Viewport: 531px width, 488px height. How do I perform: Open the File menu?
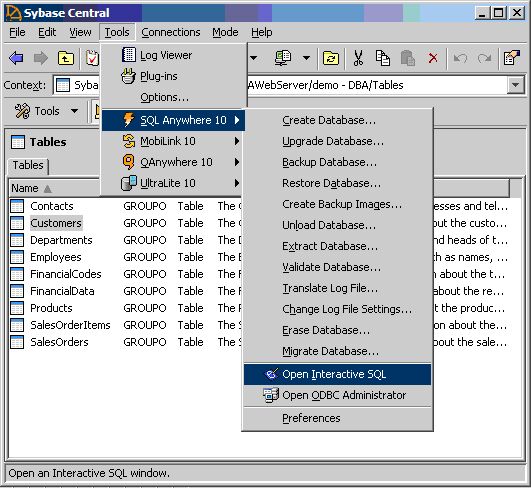(17, 32)
